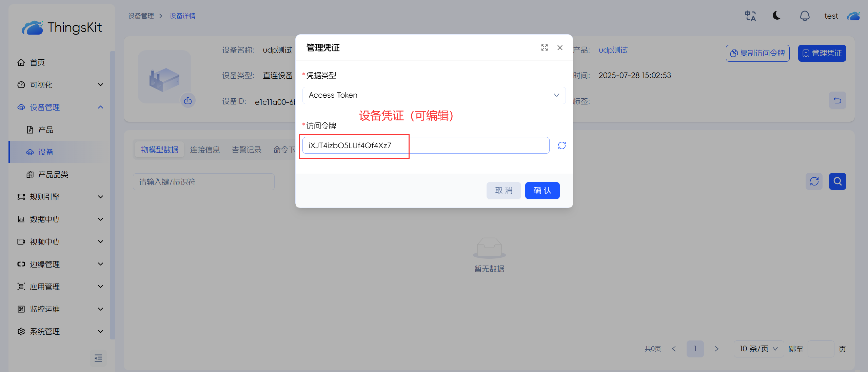The image size is (868, 372).
Task: Click the language translation icon
Action: (750, 16)
